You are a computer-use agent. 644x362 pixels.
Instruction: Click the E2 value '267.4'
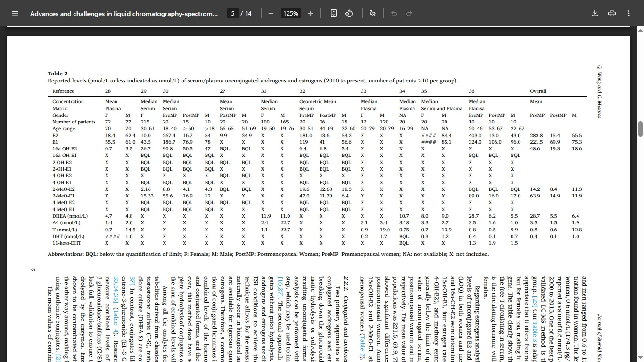click(x=169, y=136)
